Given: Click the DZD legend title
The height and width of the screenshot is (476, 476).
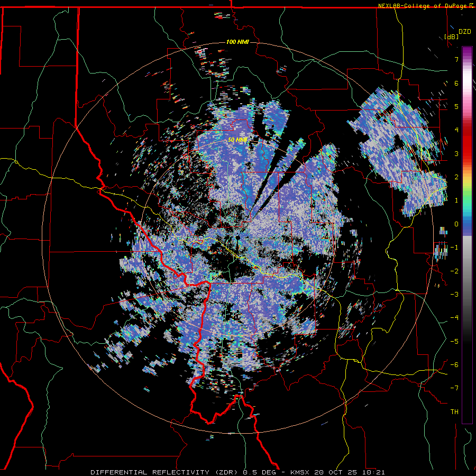Looking at the screenshot, I should [464, 32].
